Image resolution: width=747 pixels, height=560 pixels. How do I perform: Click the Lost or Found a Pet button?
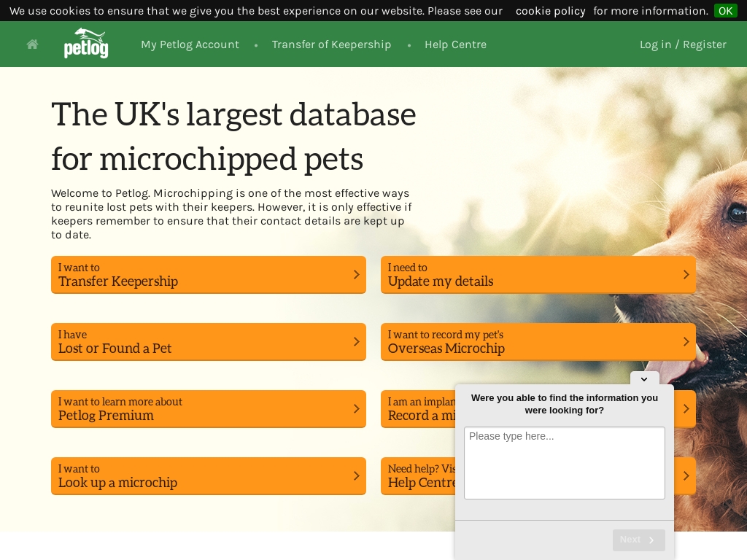coord(209,342)
